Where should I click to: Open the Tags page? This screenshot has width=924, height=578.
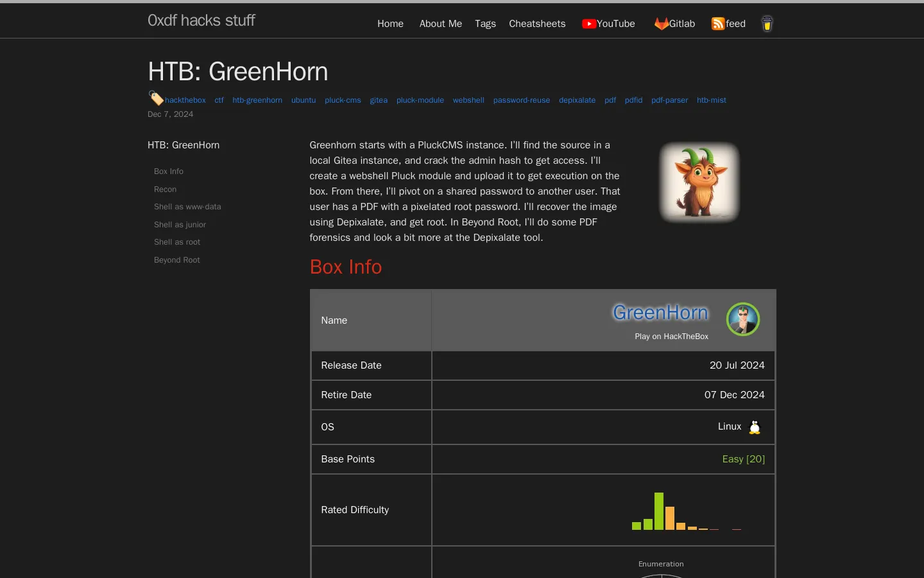coord(485,24)
